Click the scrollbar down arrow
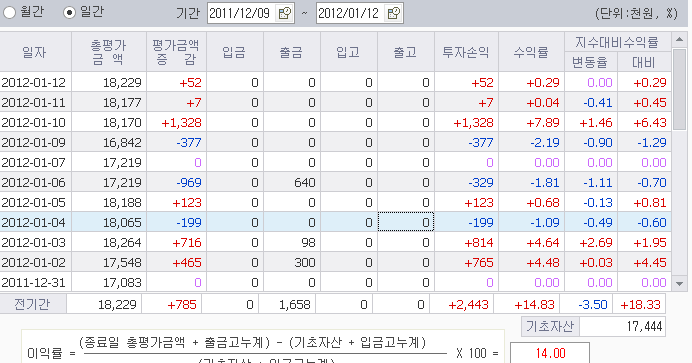Image resolution: width=692 pixels, height=363 pixels. [679, 284]
